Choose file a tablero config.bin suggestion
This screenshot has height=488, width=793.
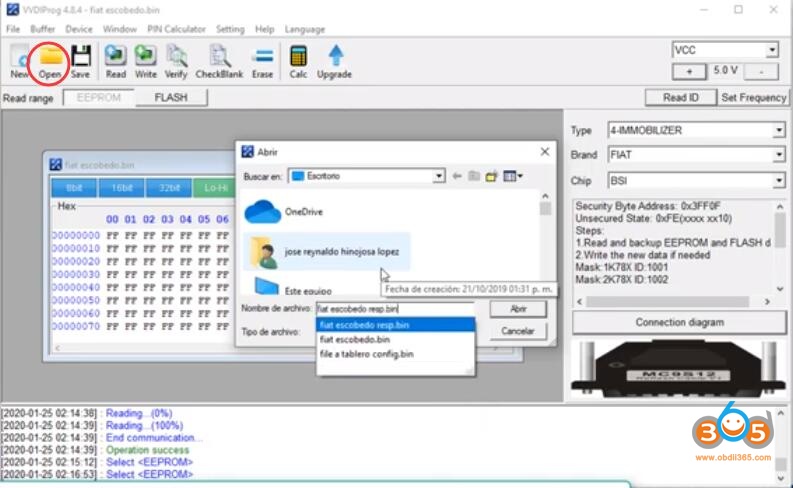(x=395, y=354)
